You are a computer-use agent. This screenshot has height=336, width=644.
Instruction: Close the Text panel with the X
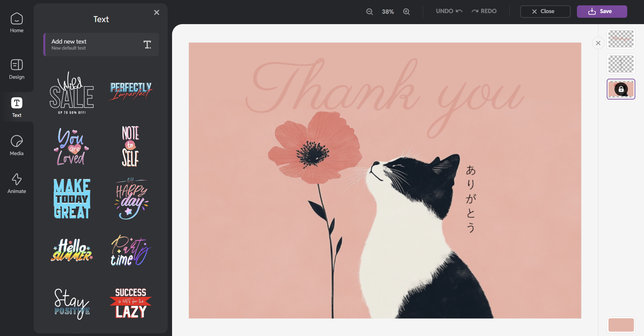(x=156, y=12)
